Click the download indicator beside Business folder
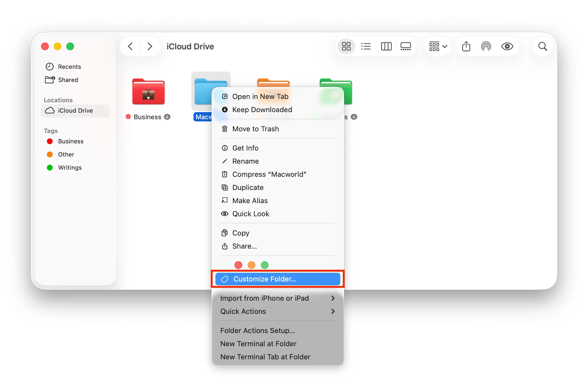 (167, 117)
